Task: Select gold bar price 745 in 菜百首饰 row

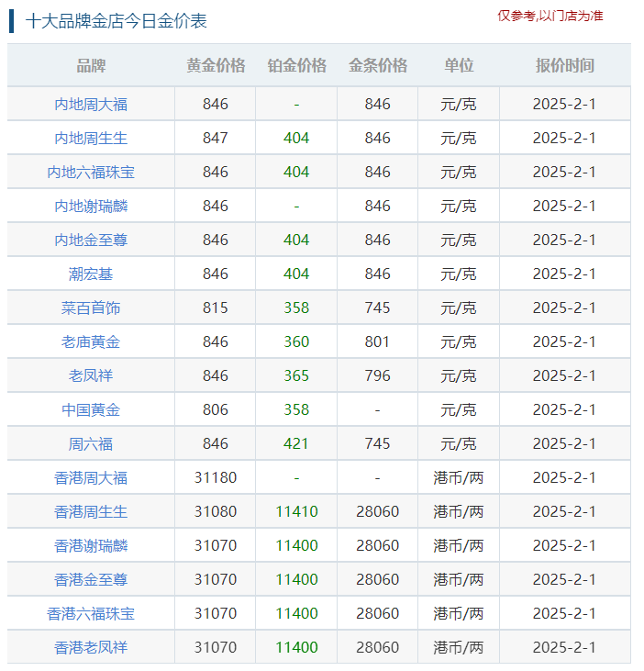Action: click(x=378, y=308)
